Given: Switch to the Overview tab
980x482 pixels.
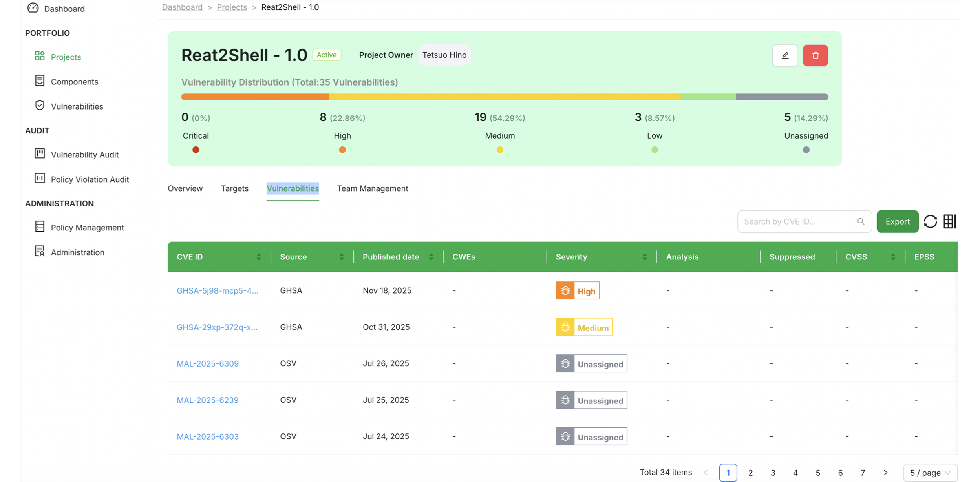Looking at the screenshot, I should click(x=185, y=188).
